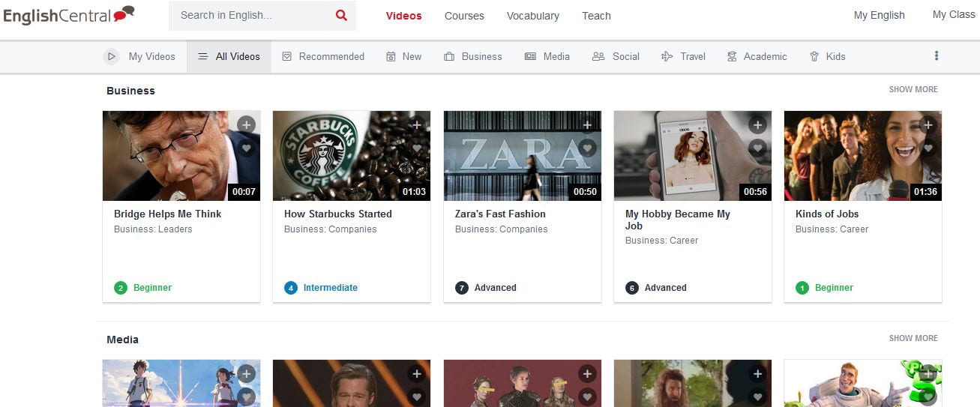Open the Courses top menu
This screenshot has width=980, height=407.
(464, 16)
